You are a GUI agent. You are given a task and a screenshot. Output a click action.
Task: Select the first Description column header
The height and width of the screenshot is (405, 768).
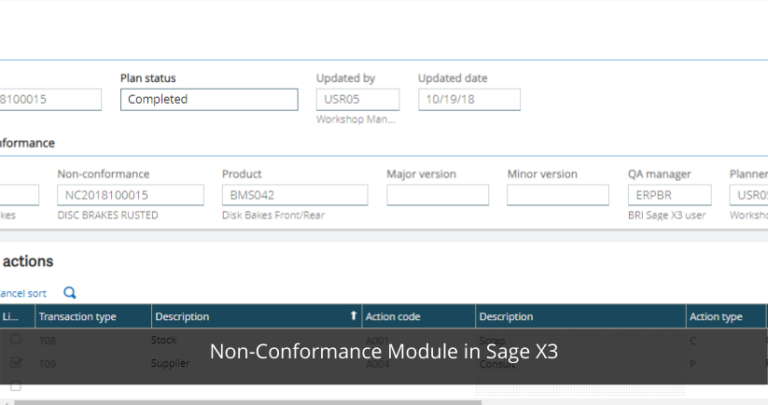[257, 316]
